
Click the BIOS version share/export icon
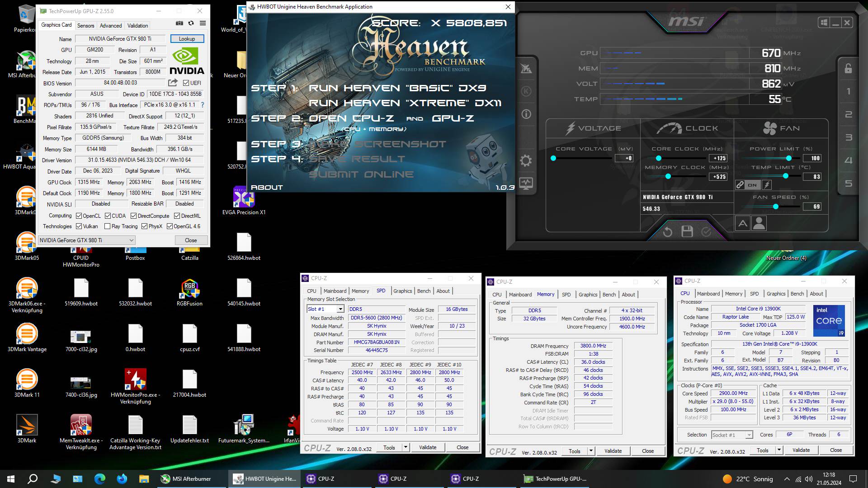coord(173,83)
